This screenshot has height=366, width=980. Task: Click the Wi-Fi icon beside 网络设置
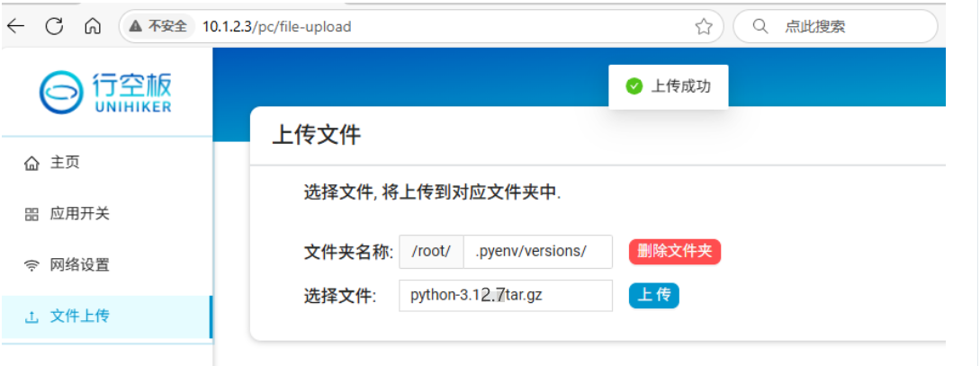(31, 266)
